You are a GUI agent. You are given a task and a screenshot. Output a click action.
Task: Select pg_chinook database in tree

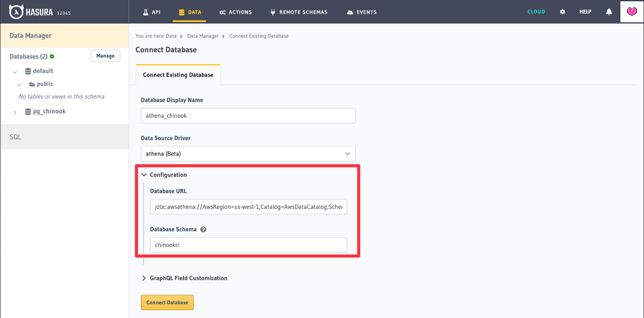coord(50,112)
